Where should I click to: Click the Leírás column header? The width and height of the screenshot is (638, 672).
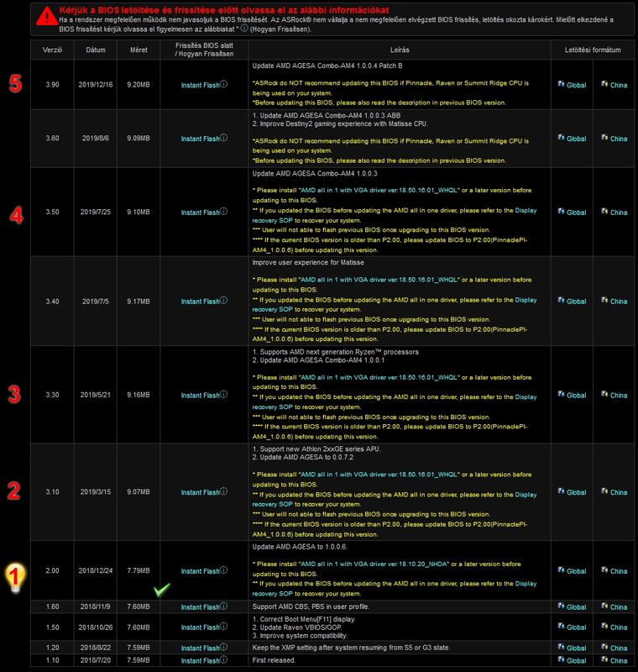pyautogui.click(x=400, y=50)
